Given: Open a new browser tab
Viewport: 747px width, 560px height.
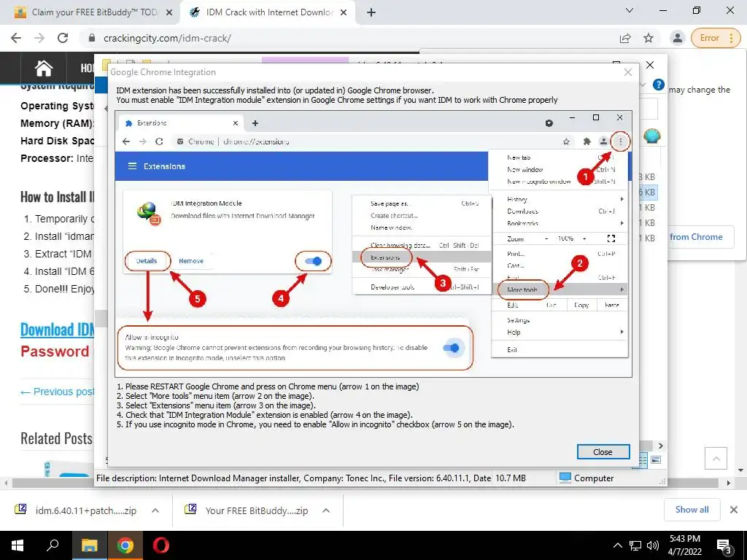Looking at the screenshot, I should coord(371,12).
